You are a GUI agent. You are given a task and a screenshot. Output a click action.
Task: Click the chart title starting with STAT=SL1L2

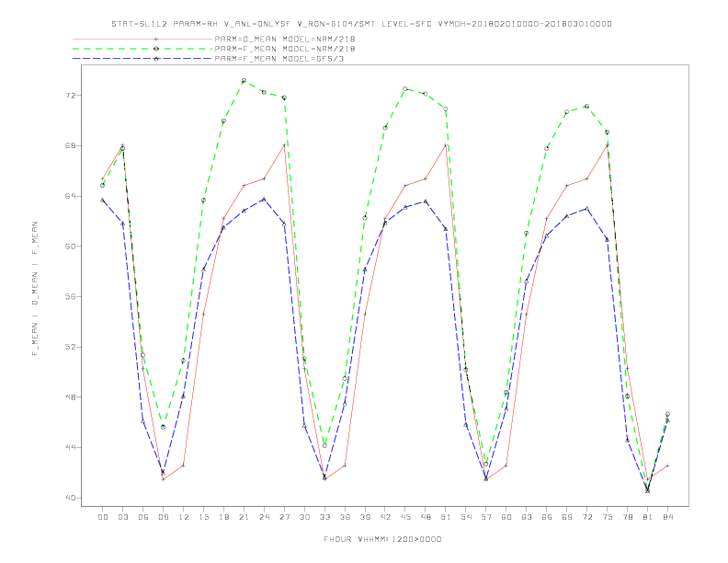pos(361,24)
